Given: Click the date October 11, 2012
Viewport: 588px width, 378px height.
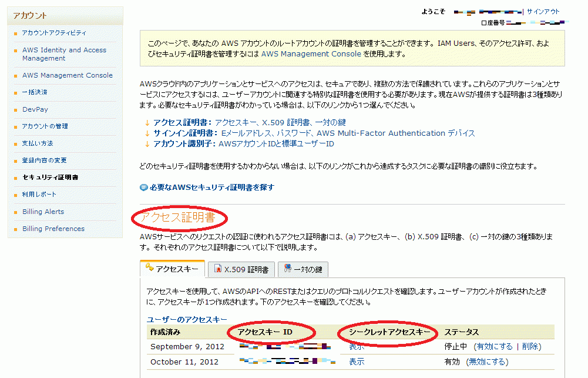Looking at the screenshot, I should click(184, 362).
